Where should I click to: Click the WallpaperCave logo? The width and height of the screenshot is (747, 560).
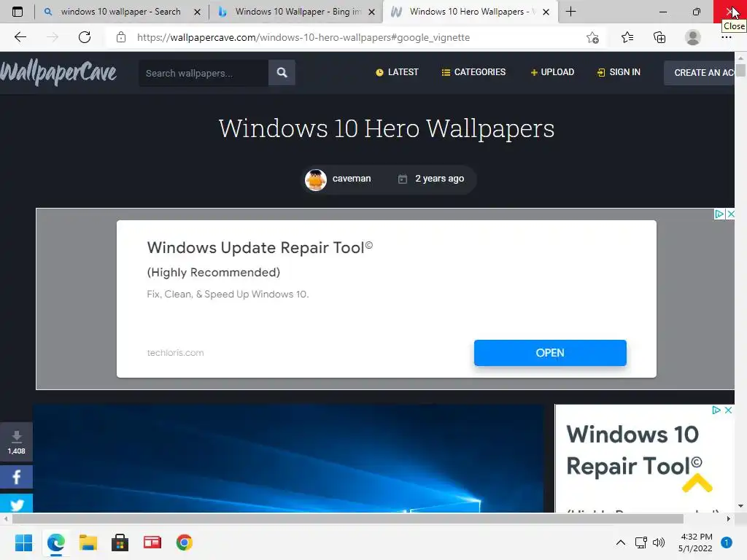[58, 73]
